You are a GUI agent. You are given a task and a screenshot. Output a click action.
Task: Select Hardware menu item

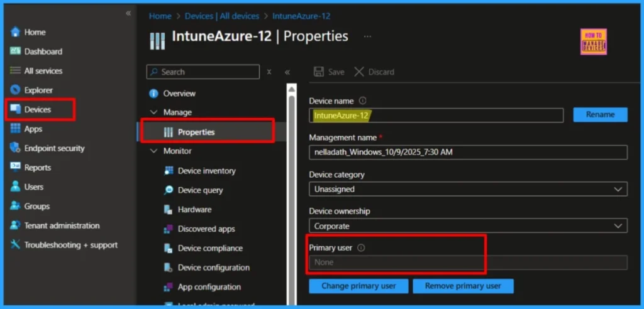pyautogui.click(x=195, y=209)
